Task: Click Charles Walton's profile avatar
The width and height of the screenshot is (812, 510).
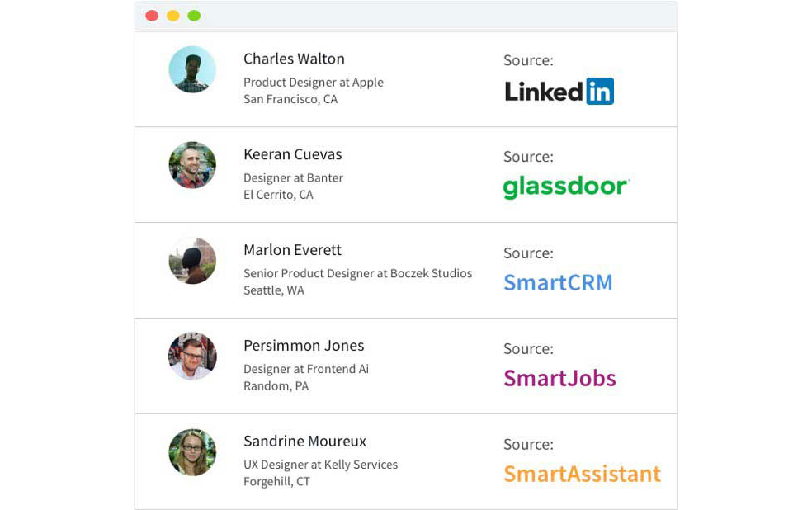Action: click(x=192, y=69)
